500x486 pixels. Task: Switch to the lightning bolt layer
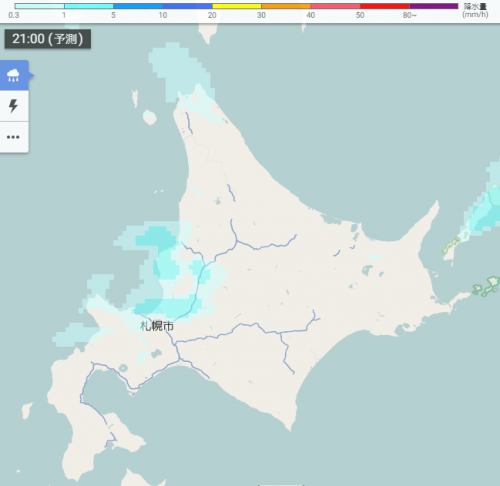pyautogui.click(x=14, y=106)
